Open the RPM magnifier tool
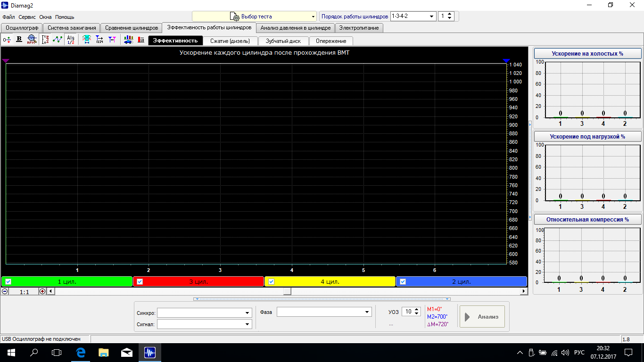 pyautogui.click(x=32, y=40)
